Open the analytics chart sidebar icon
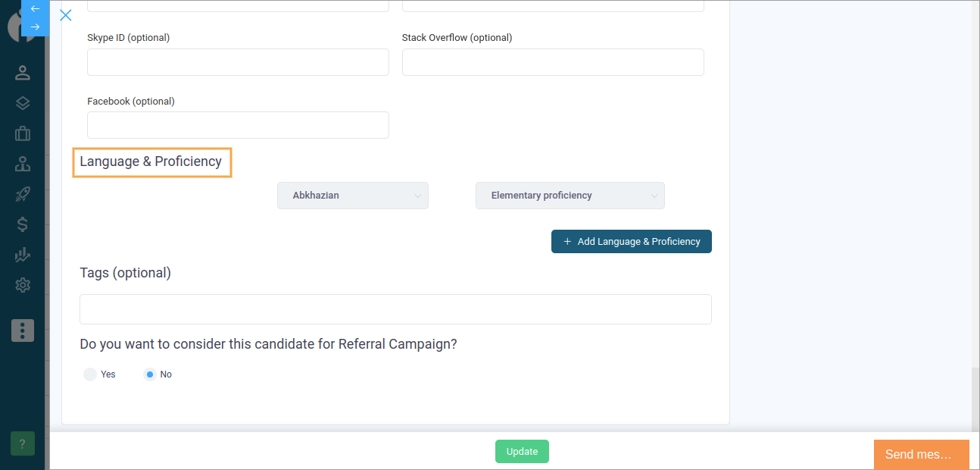 (23, 255)
